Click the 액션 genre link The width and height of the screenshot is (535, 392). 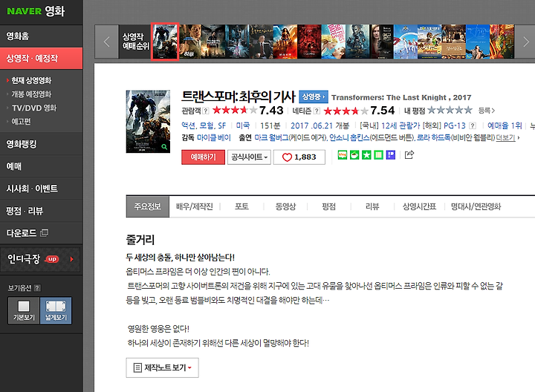pyautogui.click(x=188, y=125)
